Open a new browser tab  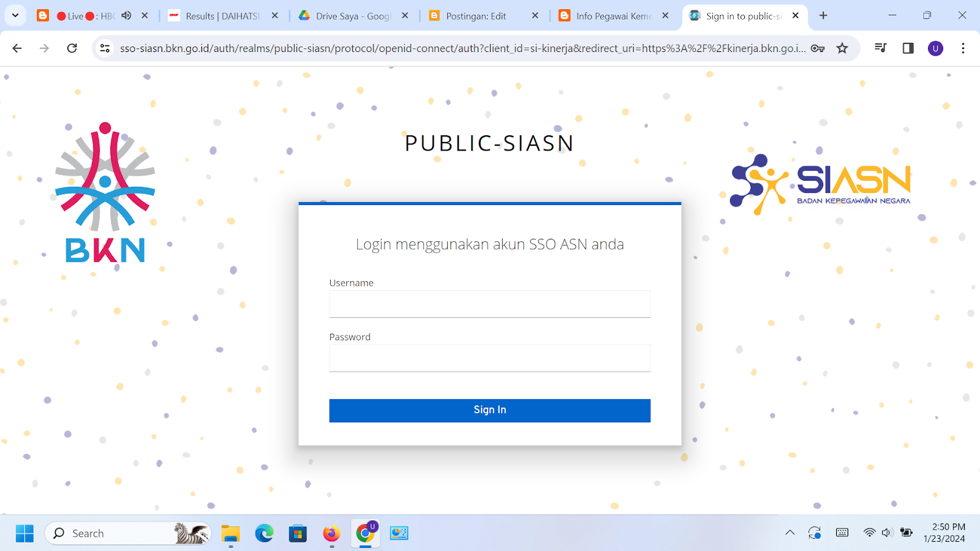pyautogui.click(x=823, y=16)
